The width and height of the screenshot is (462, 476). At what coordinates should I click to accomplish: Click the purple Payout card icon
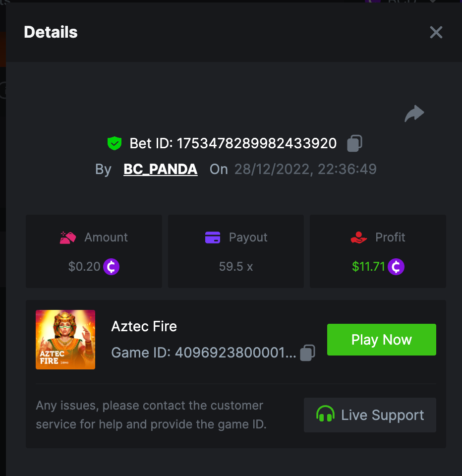(213, 238)
